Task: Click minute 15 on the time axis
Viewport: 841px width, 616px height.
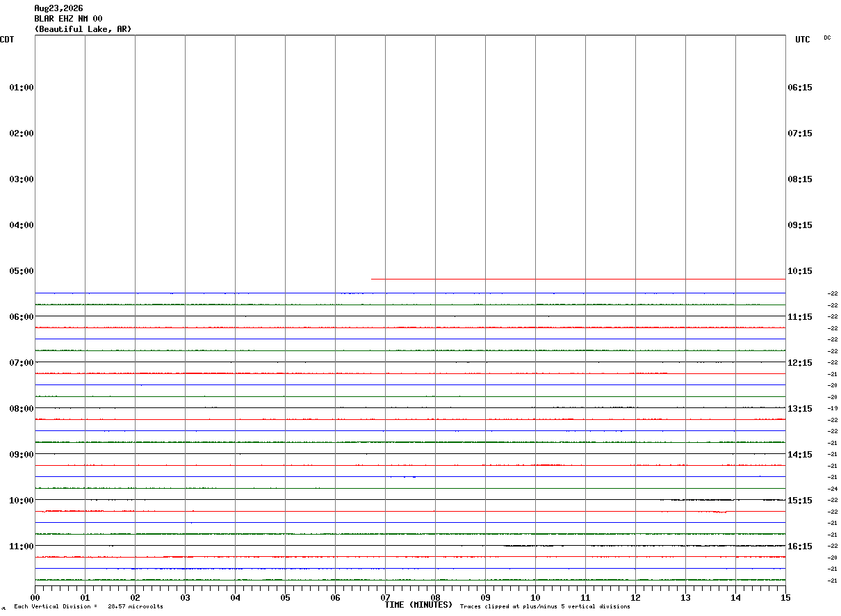Action: pos(785,597)
